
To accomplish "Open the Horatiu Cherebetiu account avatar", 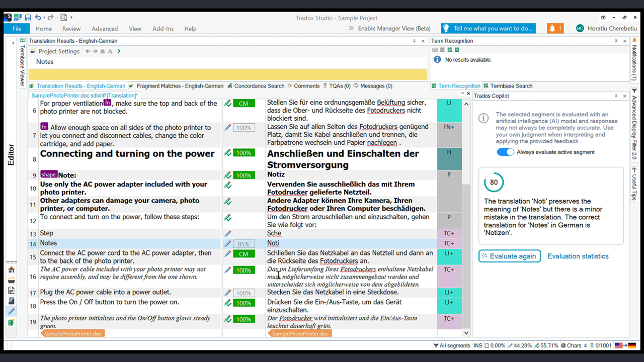I will (x=580, y=28).
